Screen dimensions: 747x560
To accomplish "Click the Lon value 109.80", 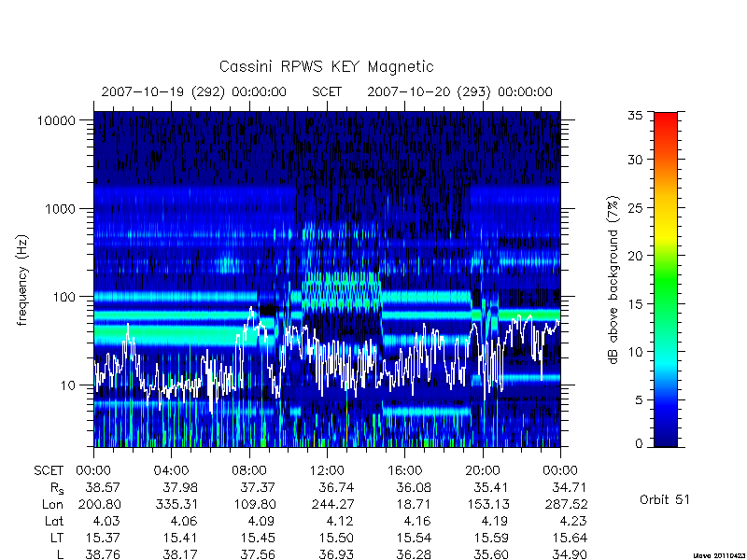I will [254, 505].
